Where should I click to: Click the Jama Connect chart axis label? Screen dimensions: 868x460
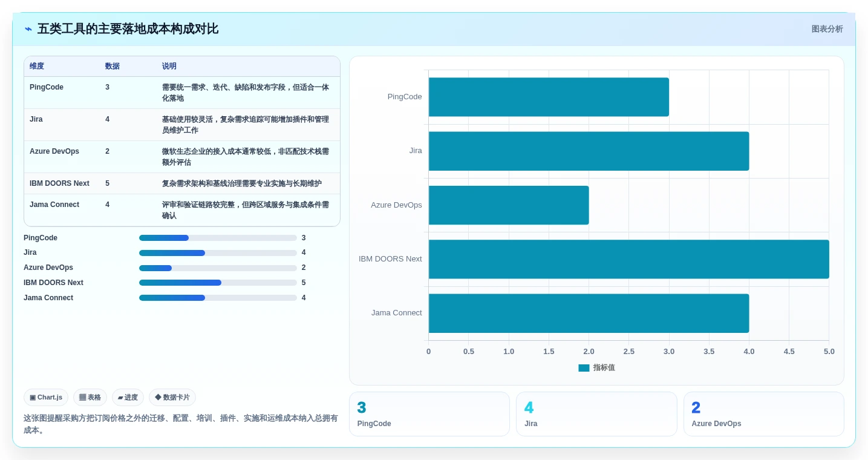pos(397,313)
